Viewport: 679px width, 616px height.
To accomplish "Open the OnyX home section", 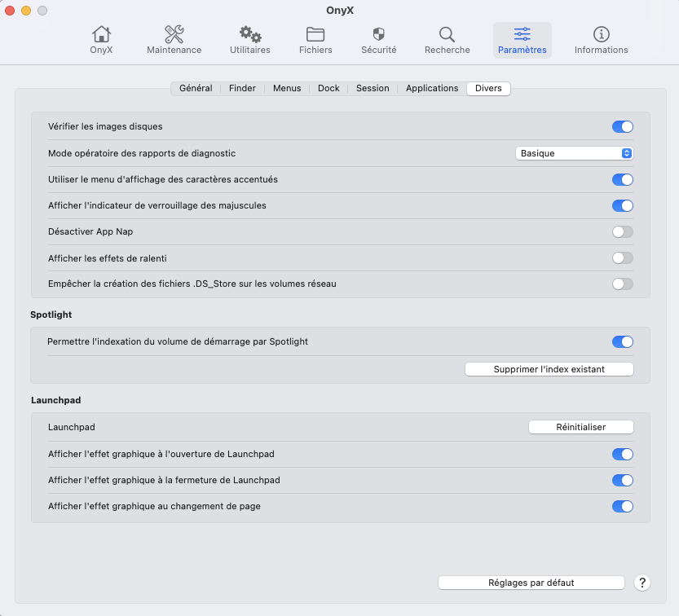I will point(101,40).
